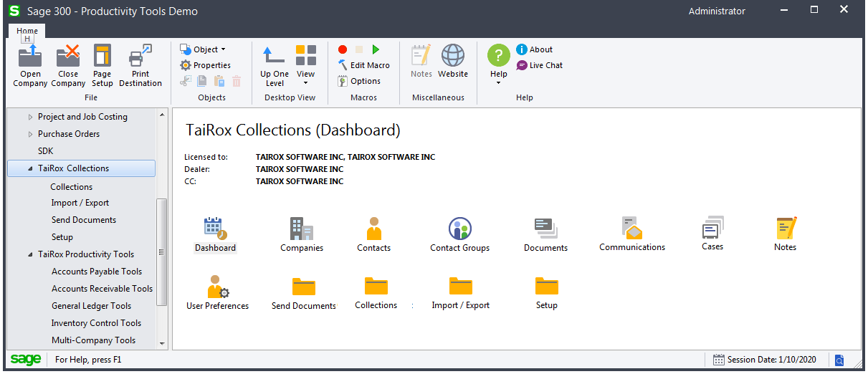The width and height of the screenshot is (868, 374).
Task: Click the Properties item in Objects group
Action: coord(205,65)
